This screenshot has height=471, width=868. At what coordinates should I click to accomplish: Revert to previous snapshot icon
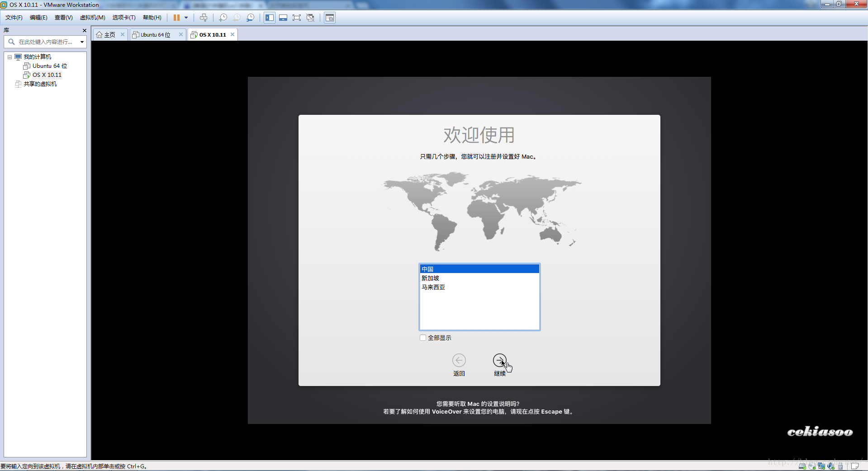pyautogui.click(x=237, y=18)
